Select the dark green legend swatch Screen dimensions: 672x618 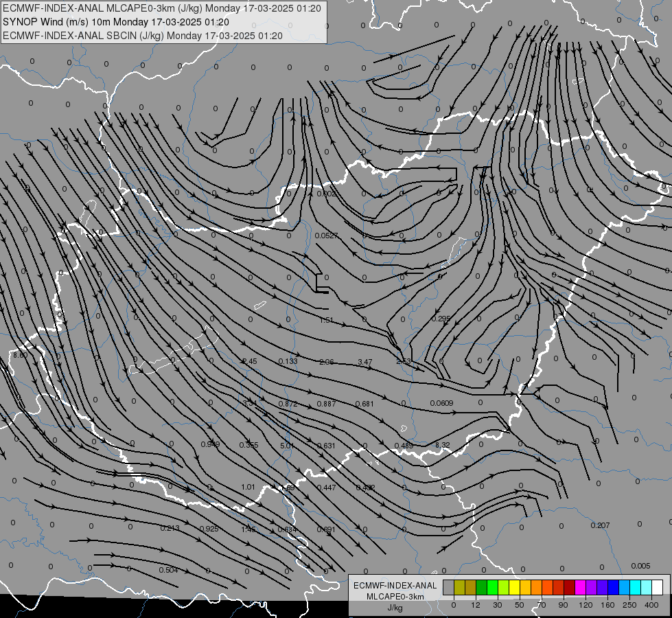482,587
